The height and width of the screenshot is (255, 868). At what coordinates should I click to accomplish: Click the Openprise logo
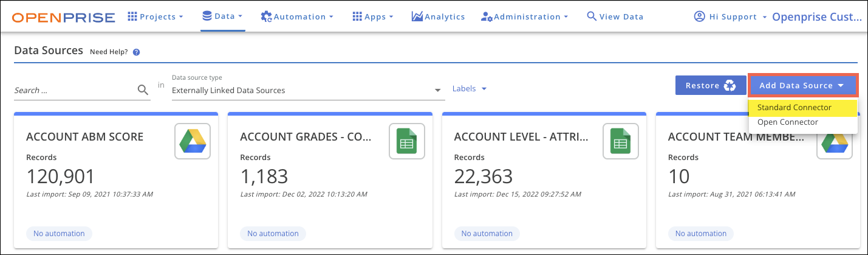pos(63,17)
